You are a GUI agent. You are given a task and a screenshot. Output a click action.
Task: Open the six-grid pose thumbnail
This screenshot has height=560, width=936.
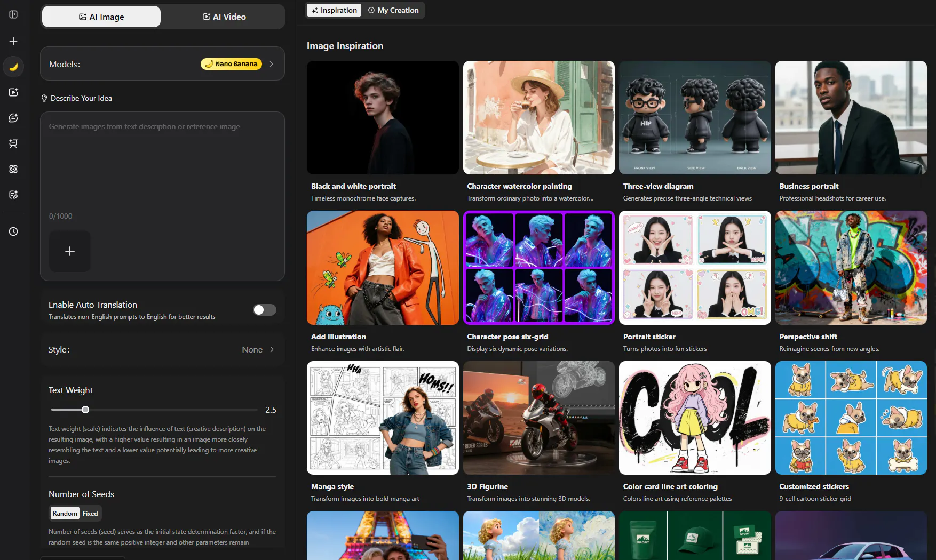pyautogui.click(x=539, y=268)
